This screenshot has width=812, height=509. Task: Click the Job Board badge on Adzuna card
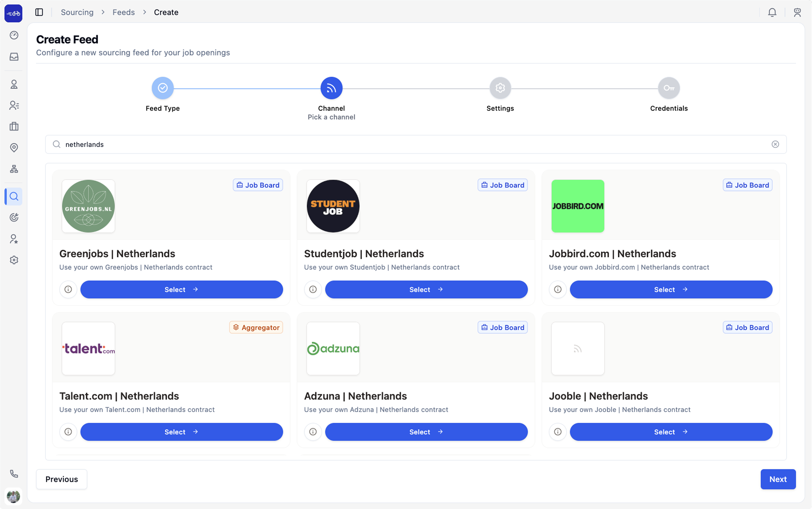[x=503, y=328]
